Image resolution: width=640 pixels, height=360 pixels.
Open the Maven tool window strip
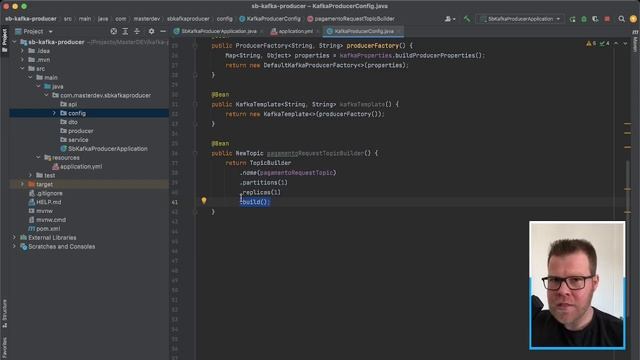tap(635, 42)
